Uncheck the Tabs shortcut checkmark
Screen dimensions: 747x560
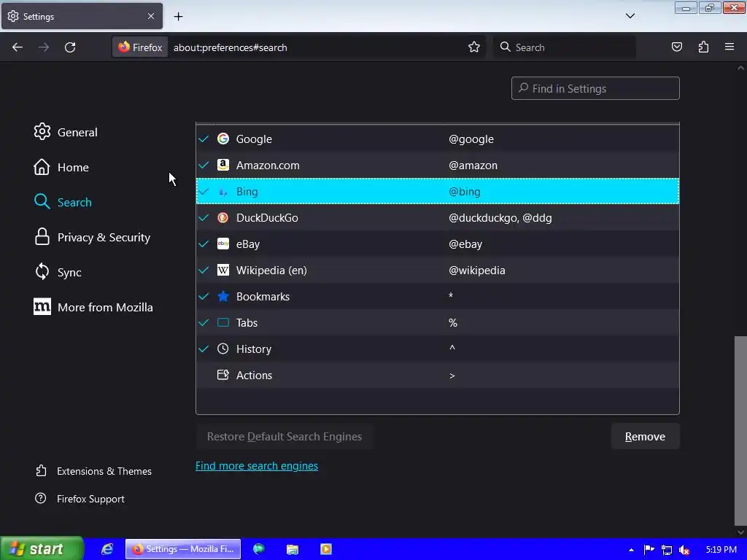click(204, 322)
